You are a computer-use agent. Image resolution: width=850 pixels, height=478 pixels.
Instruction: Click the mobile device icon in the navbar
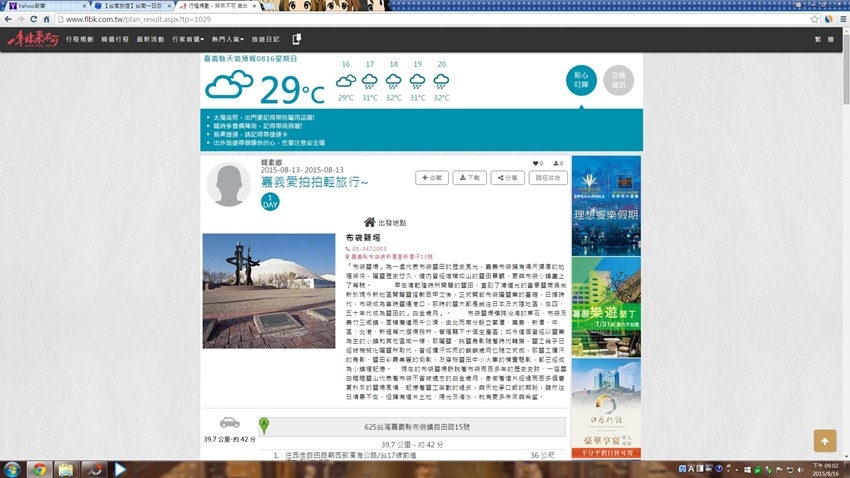point(297,39)
